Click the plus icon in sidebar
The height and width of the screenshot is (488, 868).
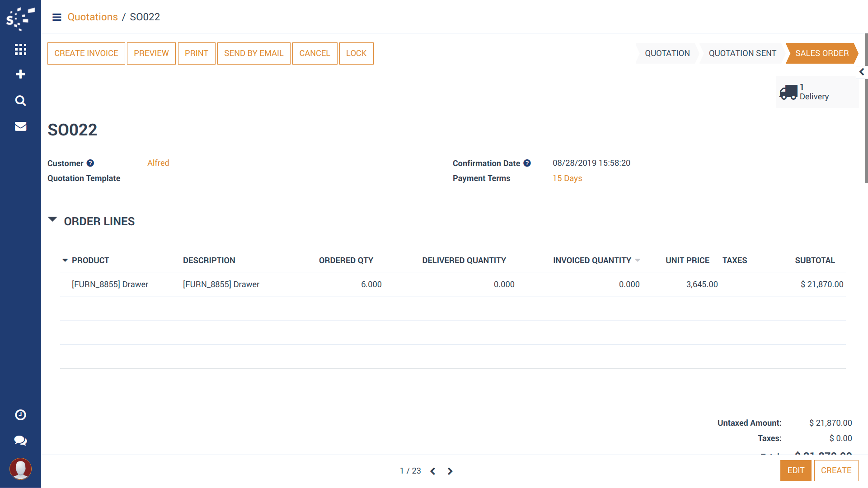[x=20, y=74]
